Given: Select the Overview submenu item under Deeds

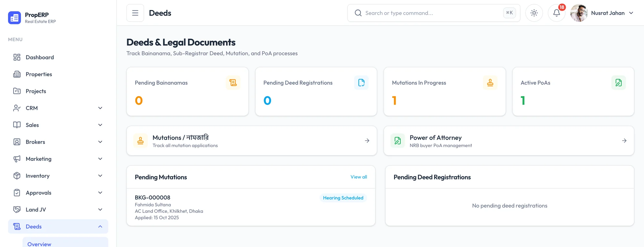Looking at the screenshot, I should pos(65,242).
